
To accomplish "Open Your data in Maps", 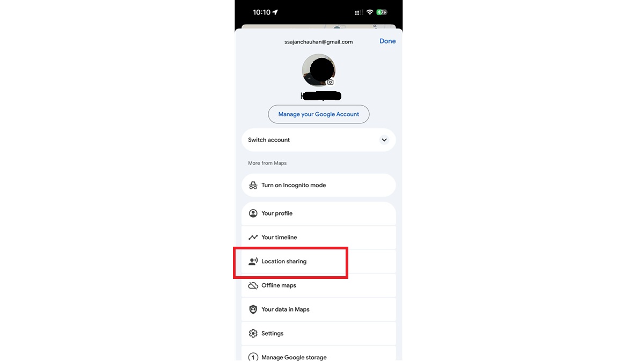I will (x=319, y=309).
